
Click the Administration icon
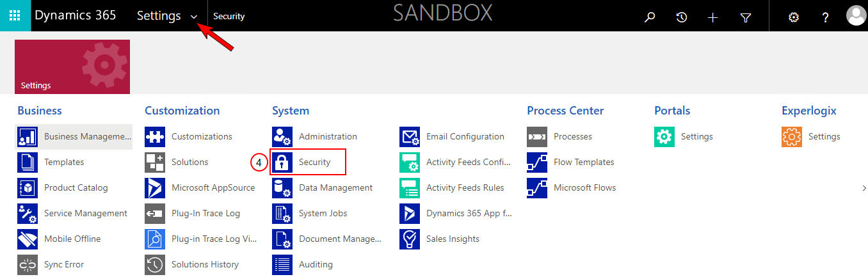point(282,137)
